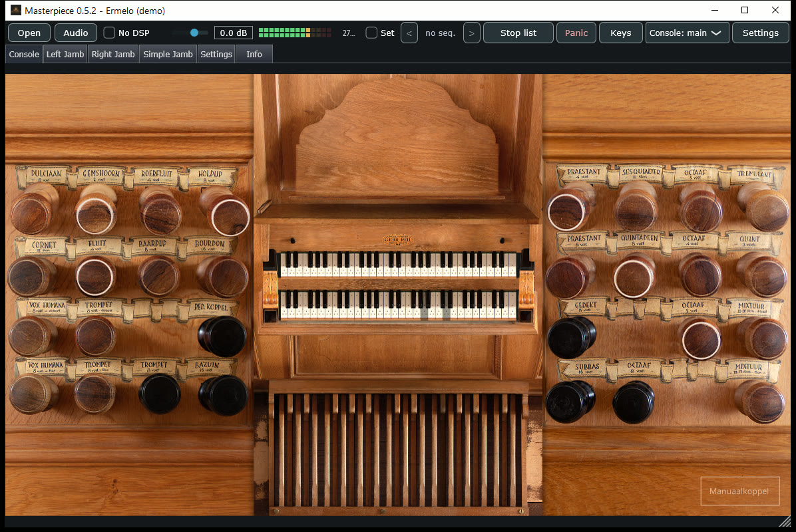Viewport: 796px width, 532px height.
Task: Select the Simple Jamb tab
Action: tap(168, 55)
